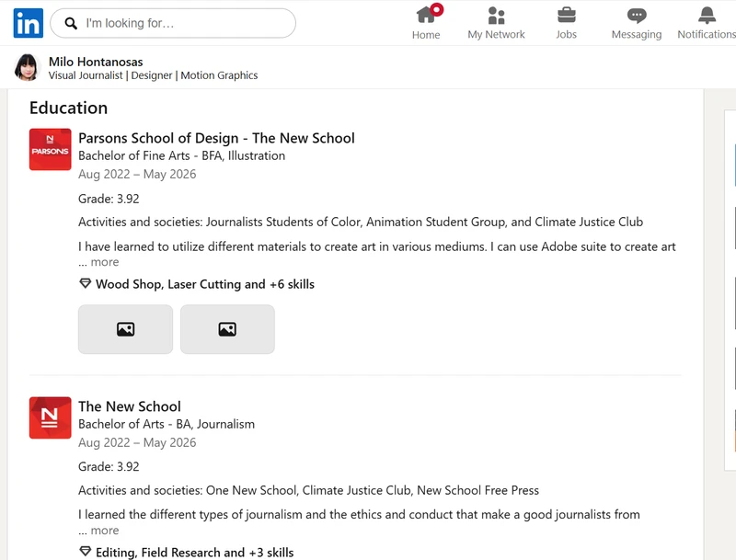This screenshot has height=560, width=736.
Task: Click the Education section heading
Action: pos(68,108)
